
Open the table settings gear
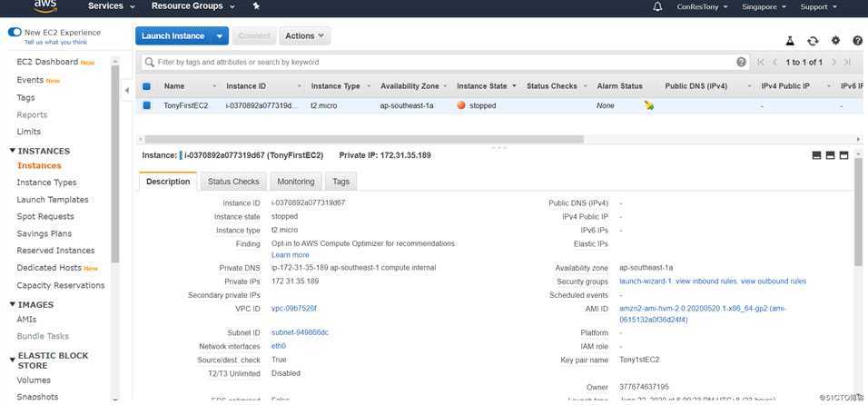tap(835, 40)
